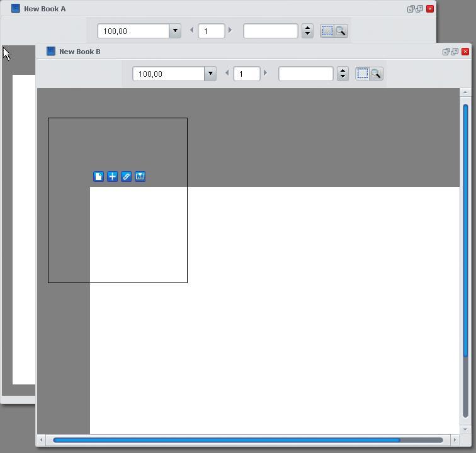Screen dimensions: 476x453
Task: Click the first restore-window icon in New Book A
Action: pyautogui.click(x=411, y=9)
